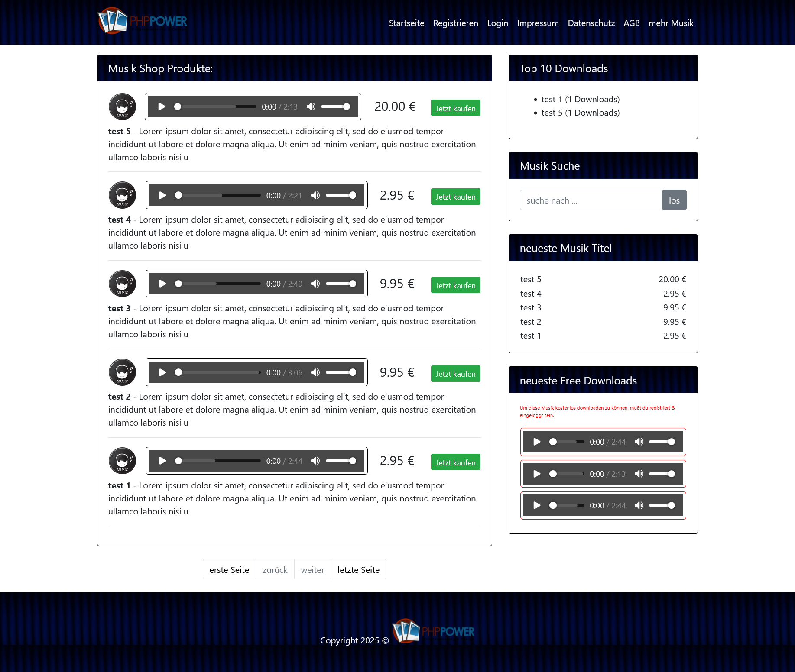Play the 2:13 free download track

tap(537, 474)
